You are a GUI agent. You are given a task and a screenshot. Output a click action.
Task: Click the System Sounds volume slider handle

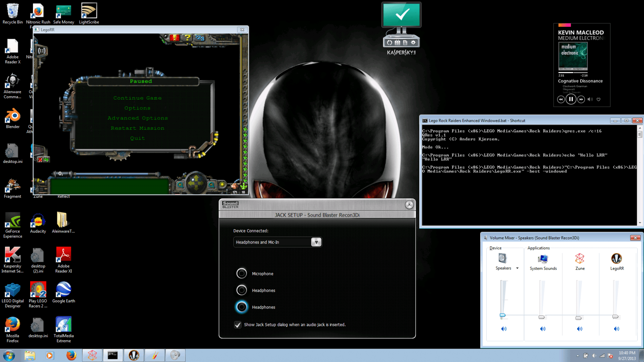click(x=542, y=317)
